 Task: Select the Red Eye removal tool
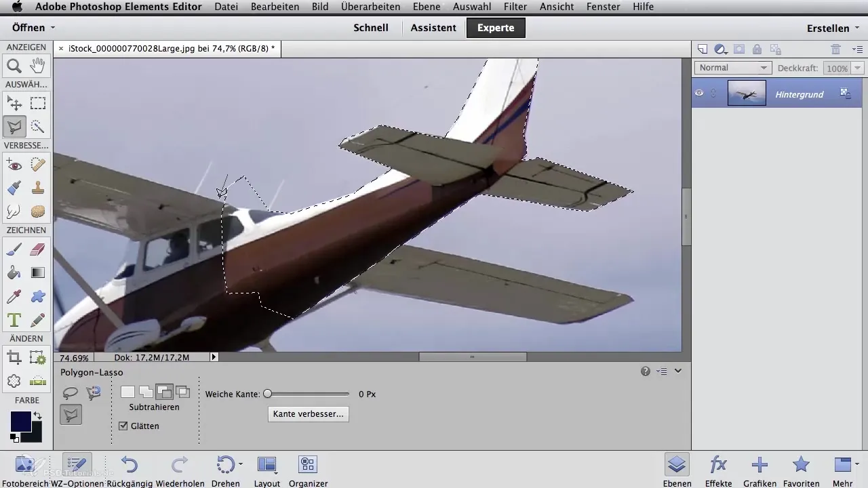(x=14, y=165)
